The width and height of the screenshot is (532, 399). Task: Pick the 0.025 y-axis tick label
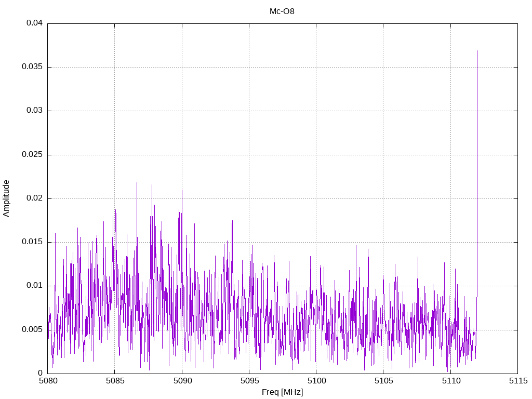click(x=32, y=155)
